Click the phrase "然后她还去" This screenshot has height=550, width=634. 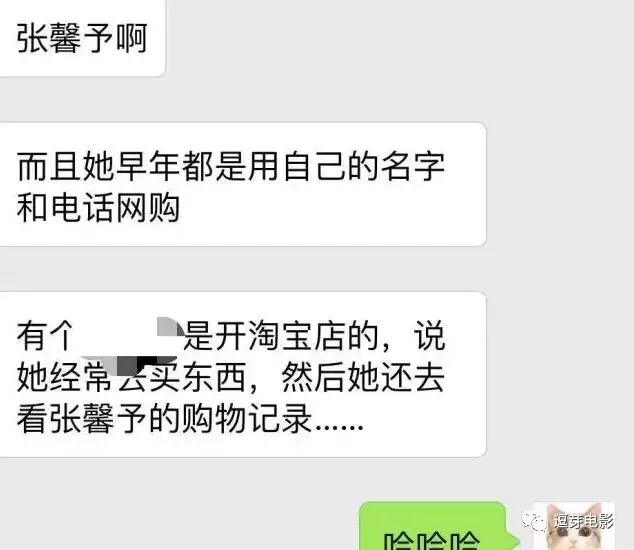[x=363, y=377]
